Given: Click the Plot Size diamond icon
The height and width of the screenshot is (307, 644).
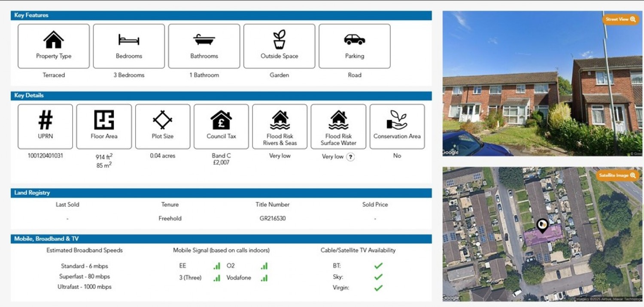Looking at the screenshot, I should [x=163, y=120].
